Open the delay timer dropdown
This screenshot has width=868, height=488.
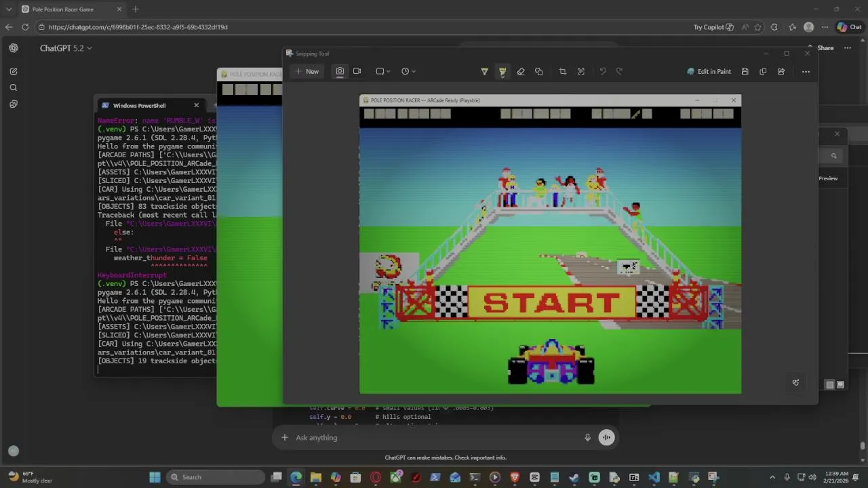[408, 71]
